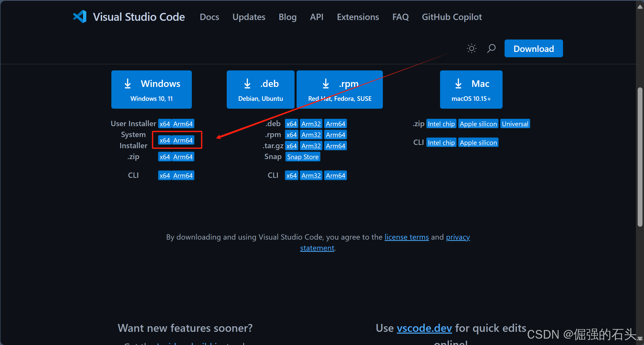Download Mac CLI for Apple silicon

[x=478, y=143]
